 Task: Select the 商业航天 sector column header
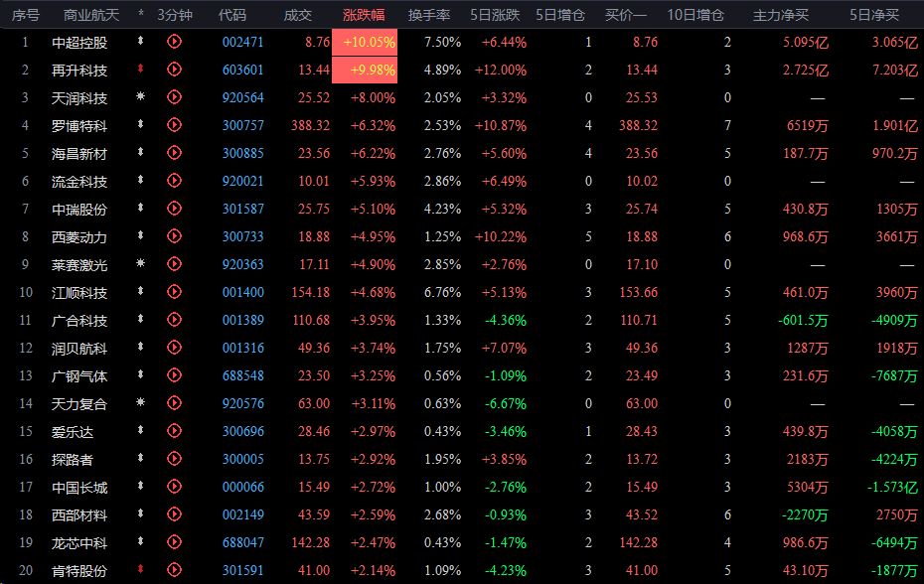[90, 15]
